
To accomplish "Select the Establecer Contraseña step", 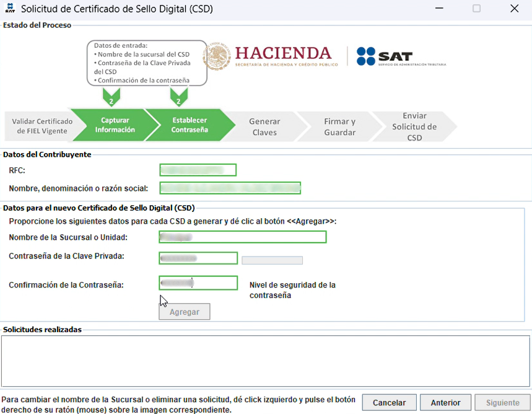I will (190, 125).
